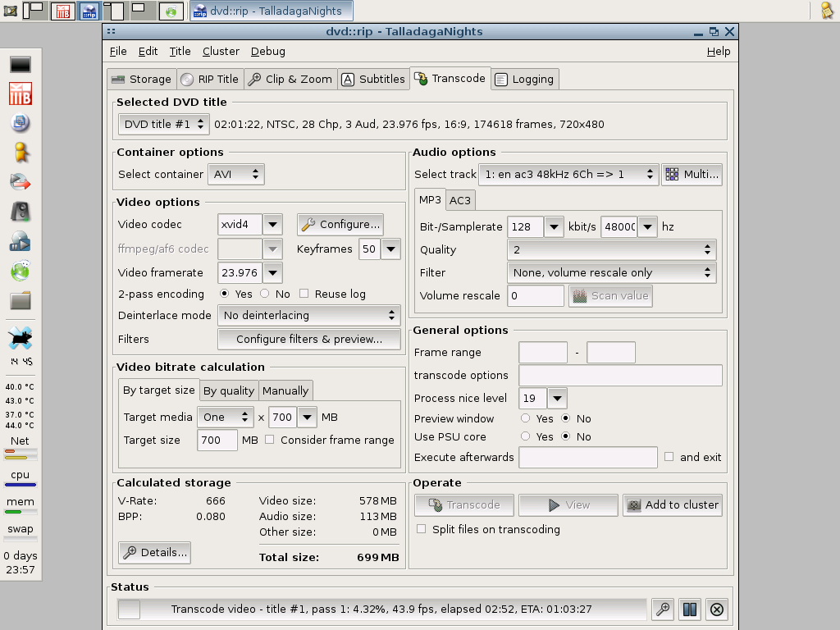Enable the Reuse log checkbox
The height and width of the screenshot is (630, 840).
[304, 294]
